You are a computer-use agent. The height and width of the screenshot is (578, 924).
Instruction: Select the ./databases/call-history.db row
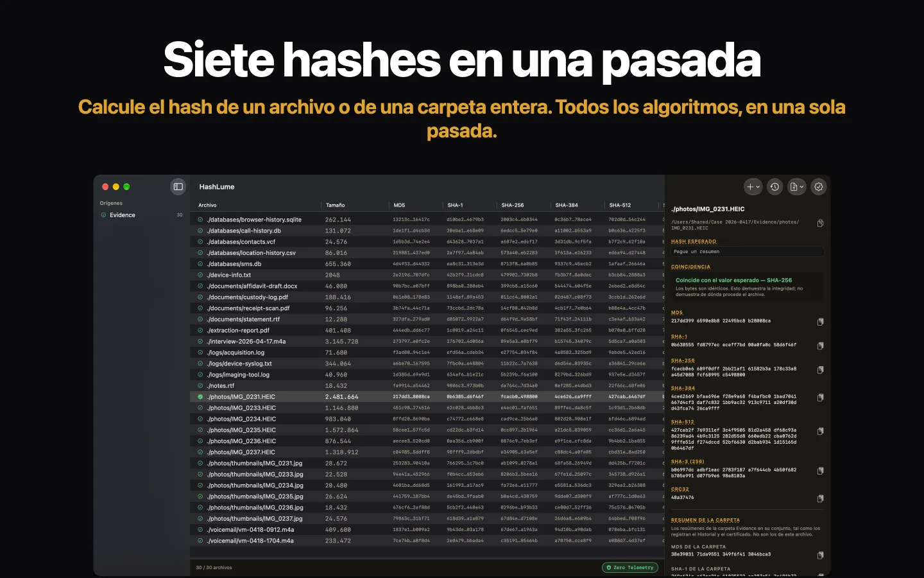427,231
